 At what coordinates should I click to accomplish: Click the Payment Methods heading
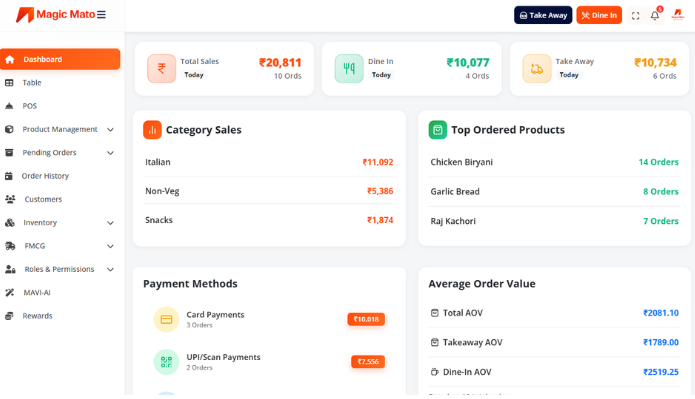click(x=190, y=284)
